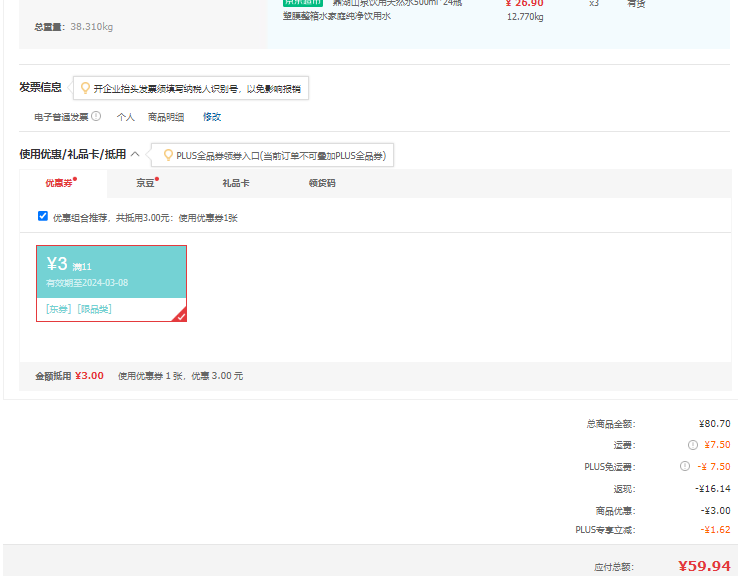
Task: Click the 商品明细 invoice text
Action: (x=166, y=117)
